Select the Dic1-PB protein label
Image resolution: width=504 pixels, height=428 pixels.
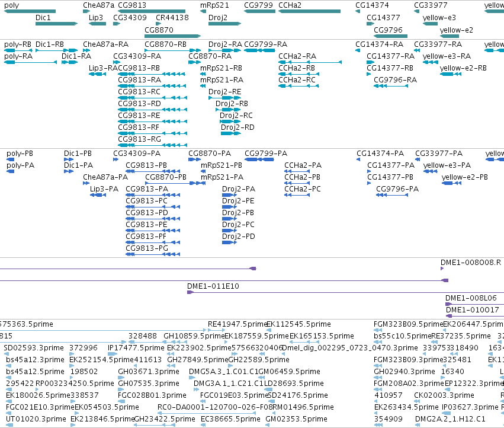pyautogui.click(x=78, y=154)
